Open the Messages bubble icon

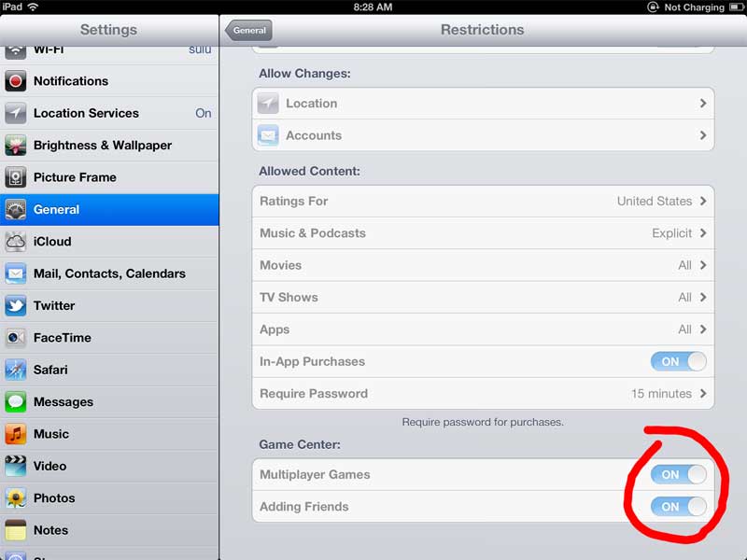tap(15, 402)
